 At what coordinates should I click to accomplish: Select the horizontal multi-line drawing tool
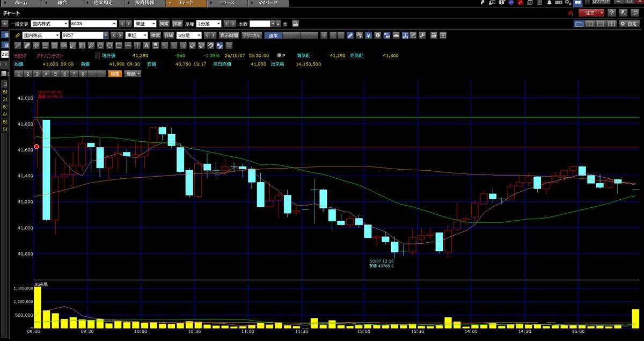click(x=45, y=45)
